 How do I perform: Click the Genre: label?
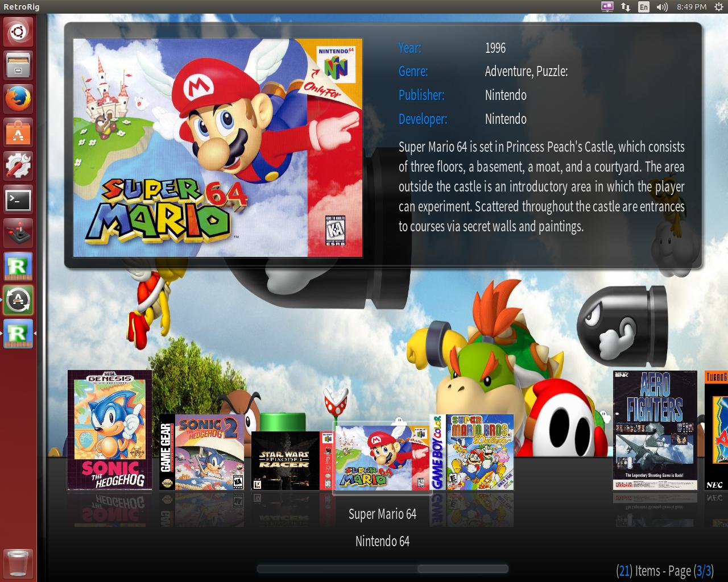[413, 72]
